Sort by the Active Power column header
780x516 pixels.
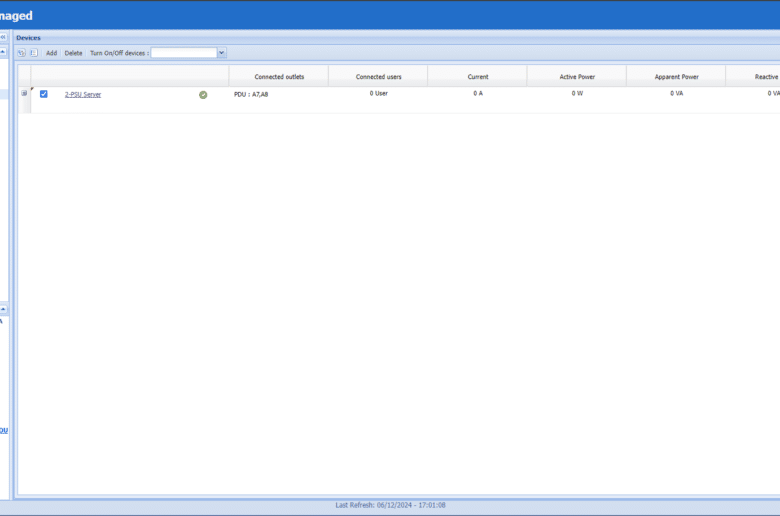[577, 77]
